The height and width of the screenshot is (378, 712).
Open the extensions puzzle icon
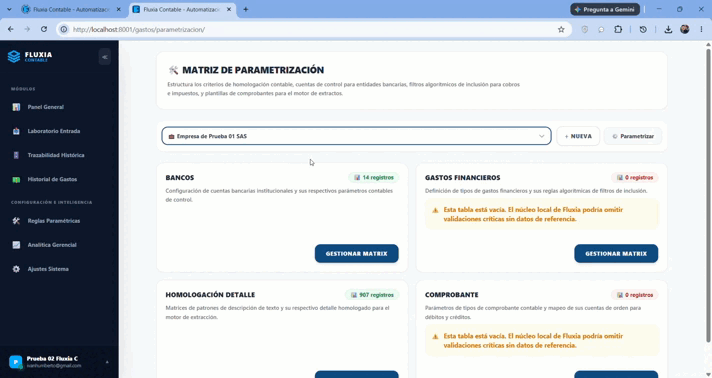(x=618, y=29)
